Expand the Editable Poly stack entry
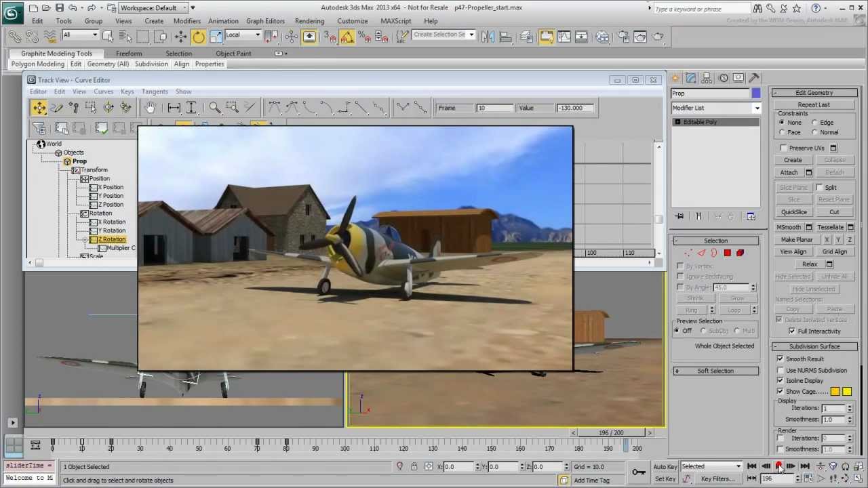The image size is (868, 488). click(x=677, y=122)
